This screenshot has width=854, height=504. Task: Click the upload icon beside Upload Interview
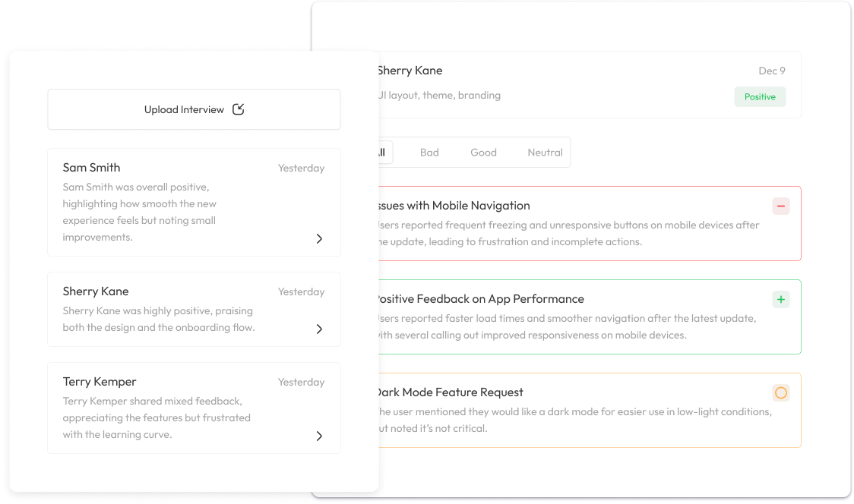[238, 109]
